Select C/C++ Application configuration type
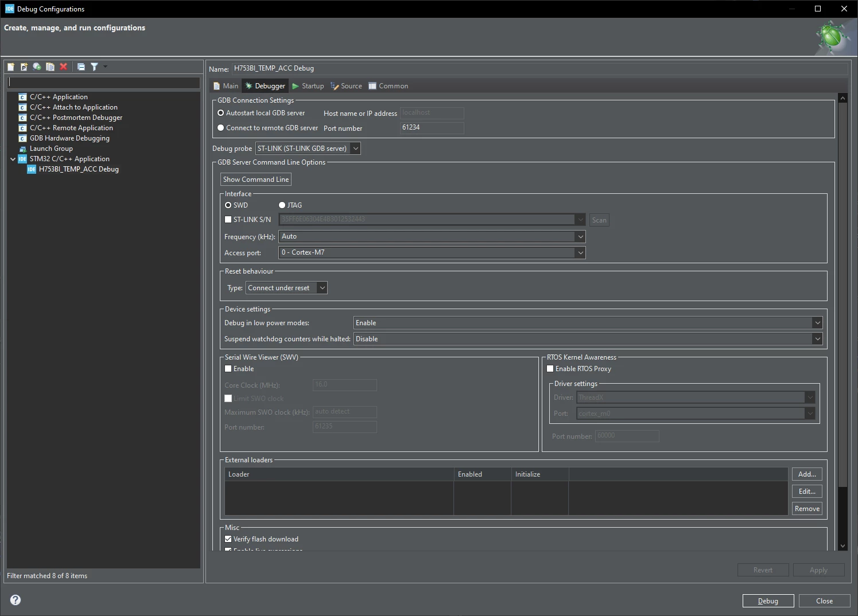Viewport: 858px width, 616px height. (x=59, y=97)
